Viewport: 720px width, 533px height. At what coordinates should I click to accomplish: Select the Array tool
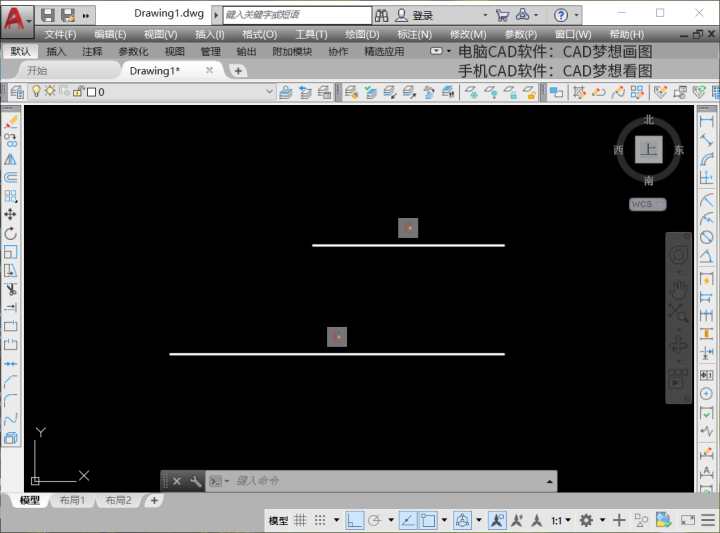tap(11, 196)
